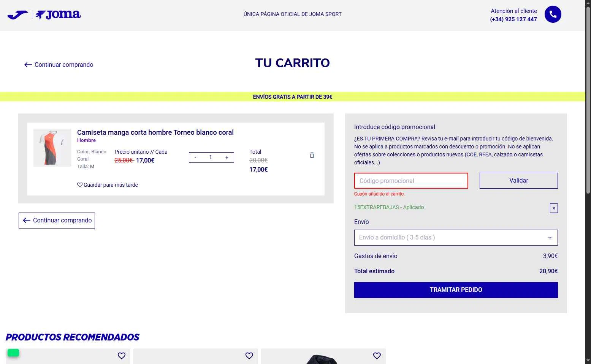Open the Envío a domicilio shipping dropdown

coord(456,238)
